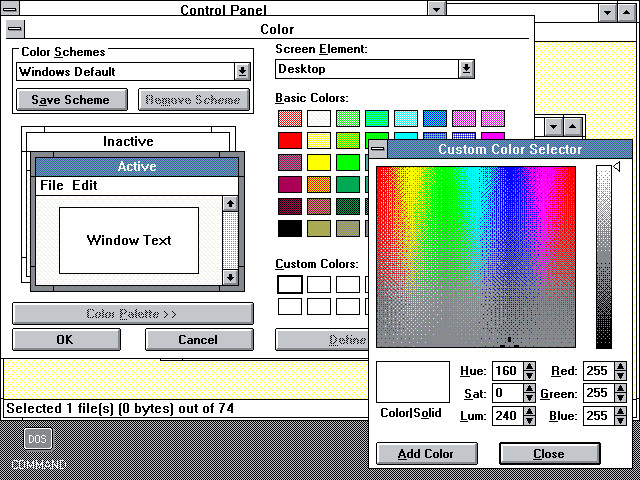The height and width of the screenshot is (480, 640).
Task: Click the Add Color button
Action: tap(427, 453)
